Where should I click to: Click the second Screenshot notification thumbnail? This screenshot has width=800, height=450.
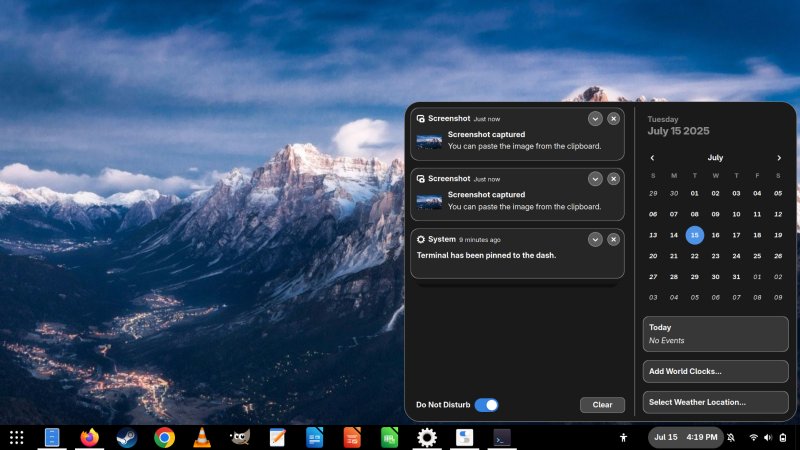coord(429,202)
